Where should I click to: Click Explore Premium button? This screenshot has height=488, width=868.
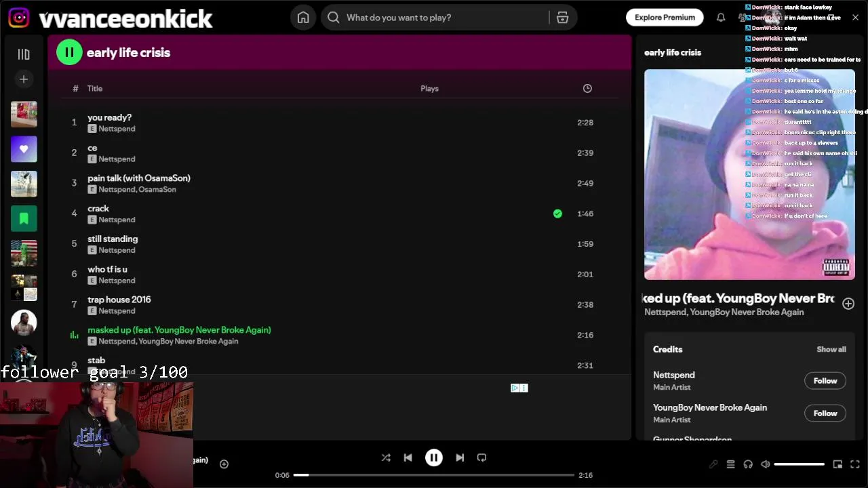665,18
